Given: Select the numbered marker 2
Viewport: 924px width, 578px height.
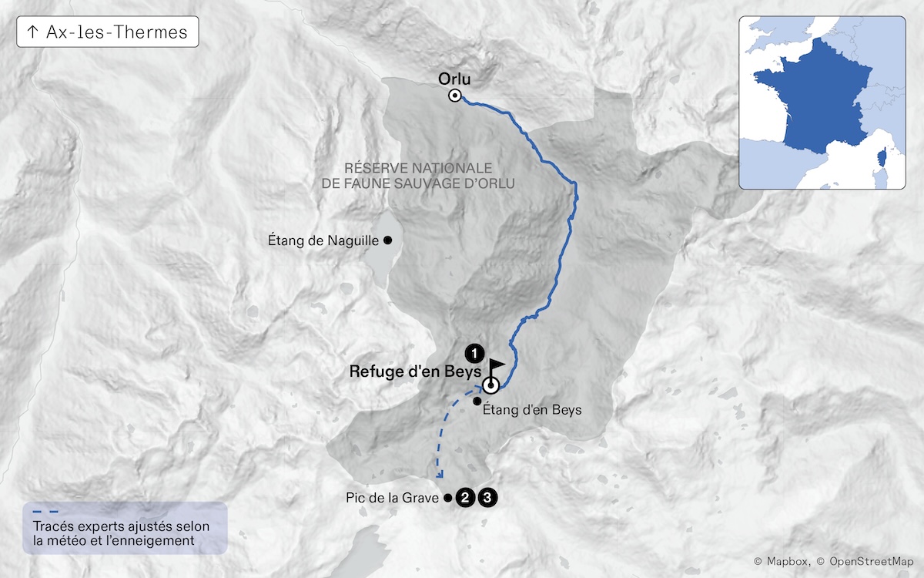Looking at the screenshot, I should point(464,498).
